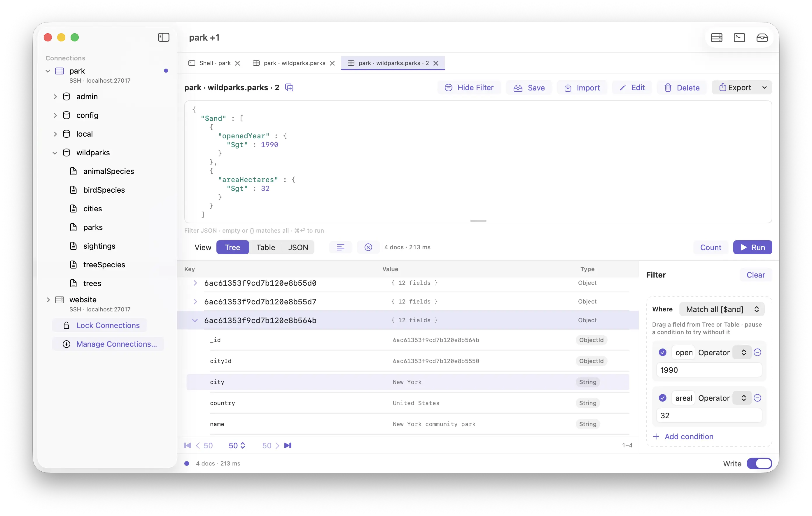The image size is (812, 516).
Task: Collapse the park connection
Action: click(48, 71)
